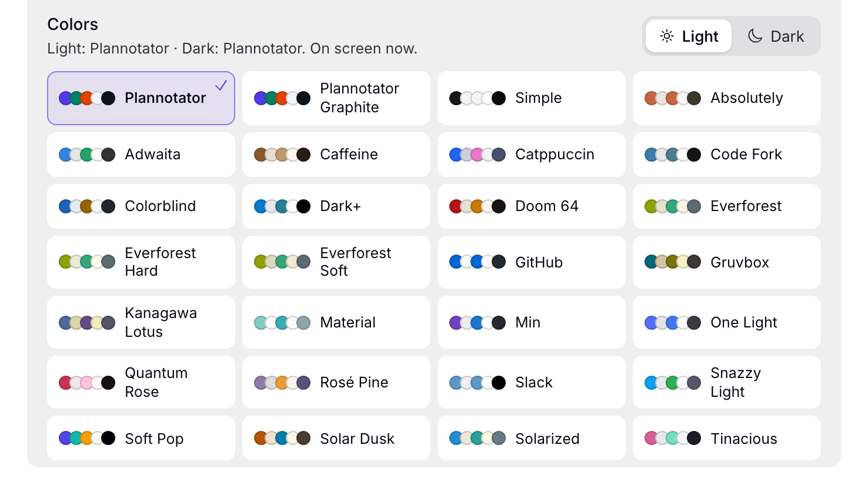Pick the Simple color theme
This screenshot has width=868, height=495.
[x=532, y=98]
